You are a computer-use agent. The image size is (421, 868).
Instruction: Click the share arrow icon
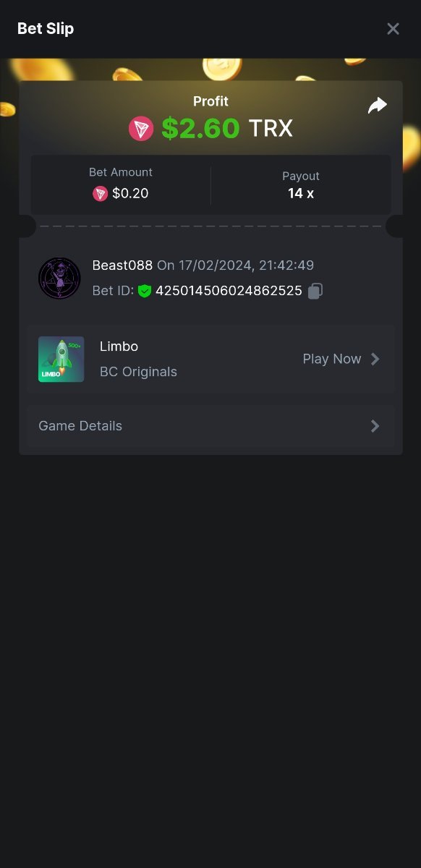pyautogui.click(x=378, y=106)
